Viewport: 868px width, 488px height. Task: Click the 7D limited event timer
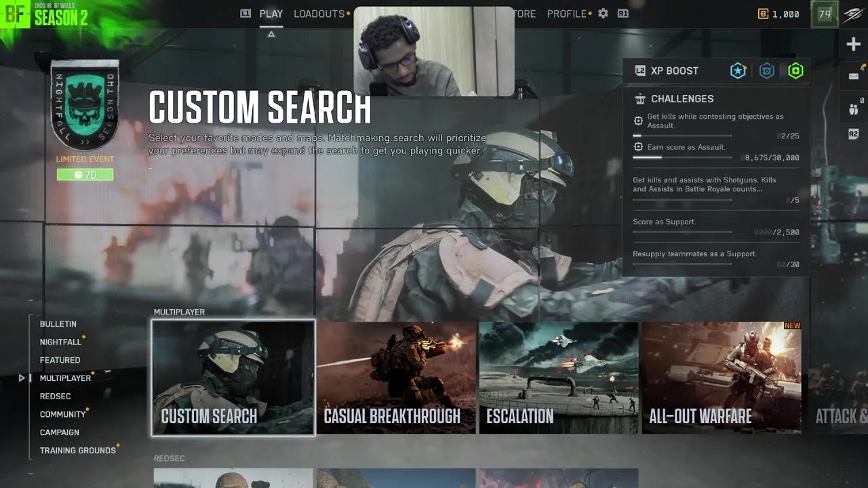point(85,174)
